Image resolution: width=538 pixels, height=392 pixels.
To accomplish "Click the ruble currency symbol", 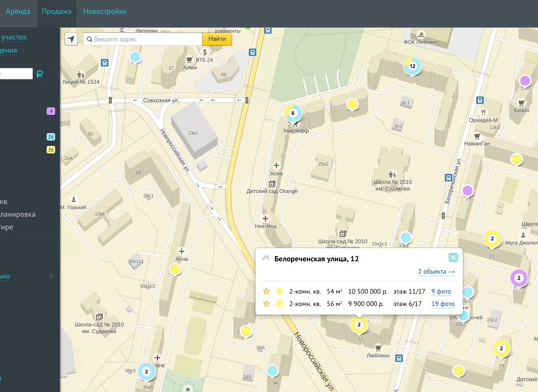I will tap(39, 74).
